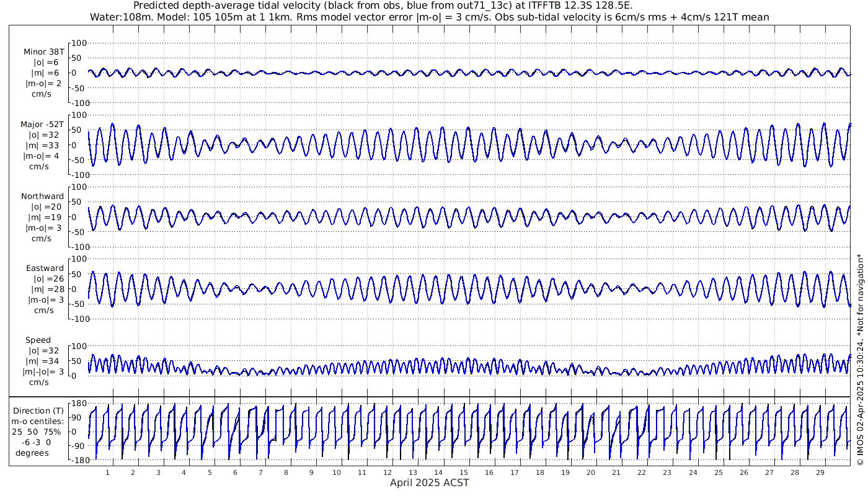Click the "Northward" panel label
The image size is (868, 496).
click(42, 197)
